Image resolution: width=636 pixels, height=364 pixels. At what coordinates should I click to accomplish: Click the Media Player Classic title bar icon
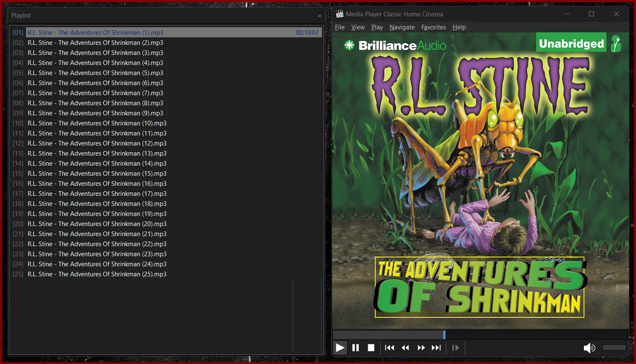(x=340, y=14)
